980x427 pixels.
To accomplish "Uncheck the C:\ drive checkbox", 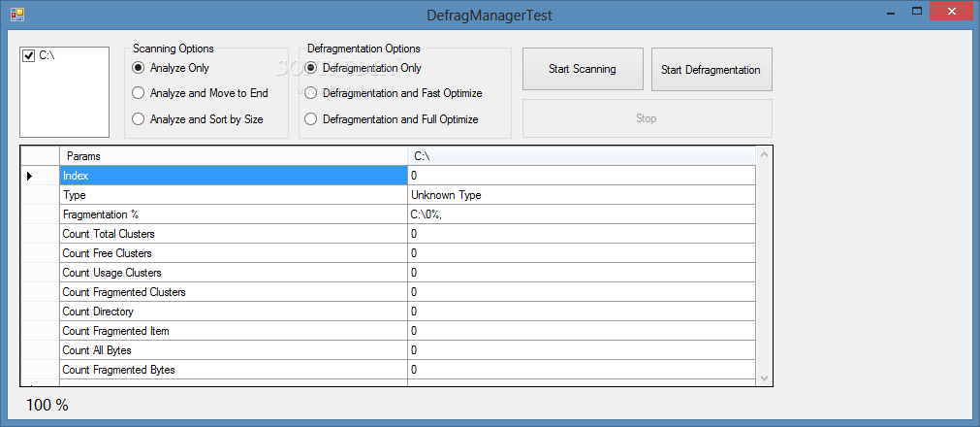I will pyautogui.click(x=28, y=55).
